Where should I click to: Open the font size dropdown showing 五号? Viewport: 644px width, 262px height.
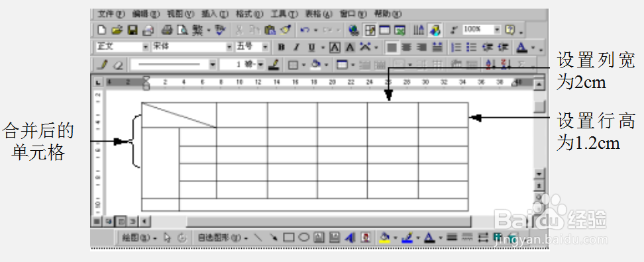click(x=265, y=47)
